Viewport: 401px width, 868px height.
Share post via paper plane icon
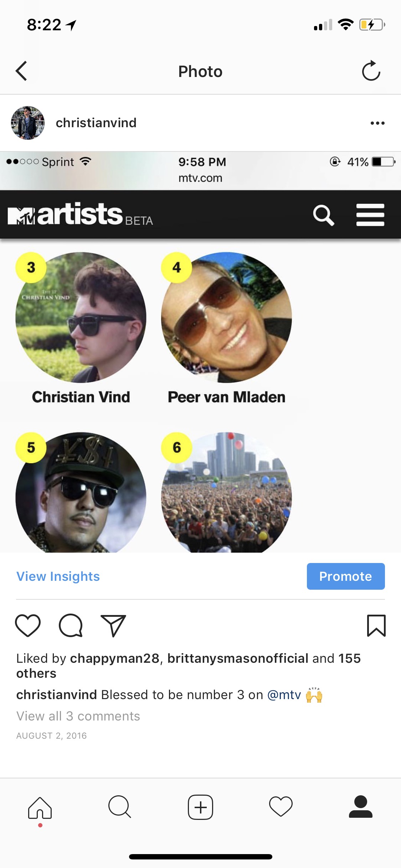pyautogui.click(x=113, y=626)
